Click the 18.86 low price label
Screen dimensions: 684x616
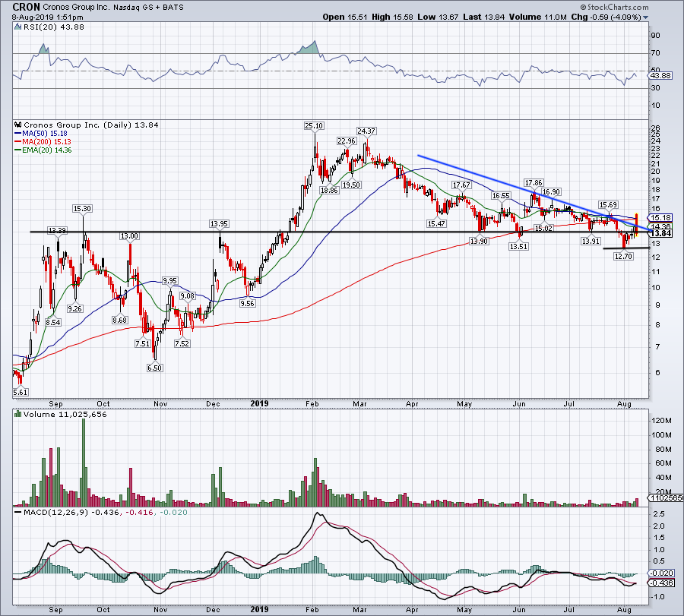pyautogui.click(x=329, y=190)
